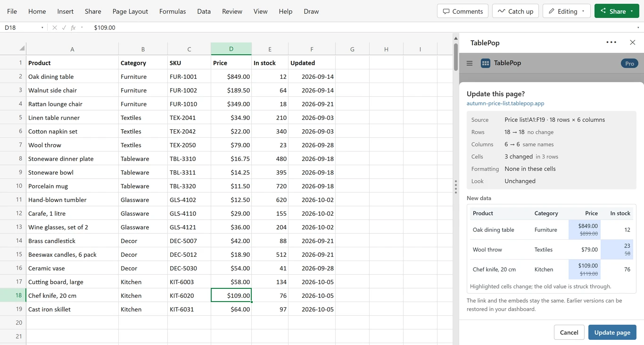Open the Draw tab

coord(311,11)
